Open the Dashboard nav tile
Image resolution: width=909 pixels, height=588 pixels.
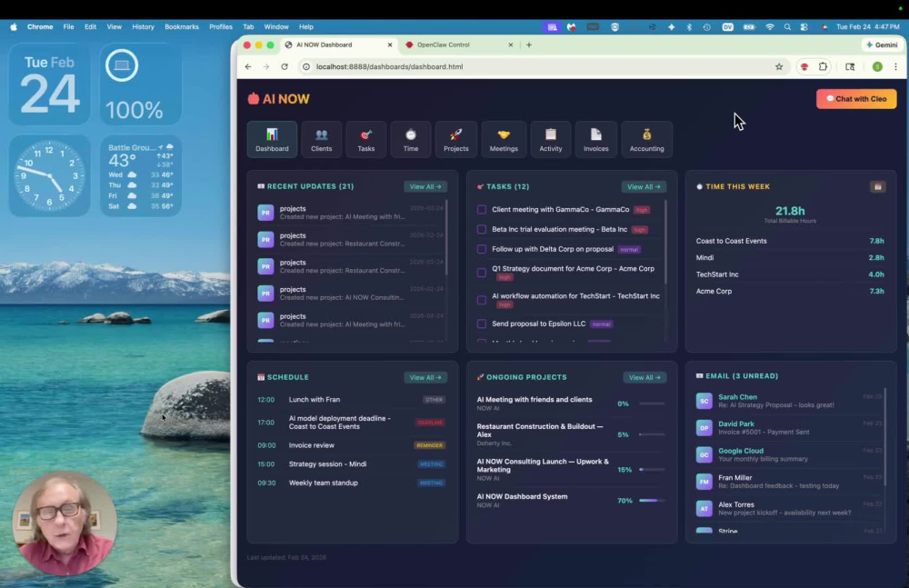pos(272,139)
